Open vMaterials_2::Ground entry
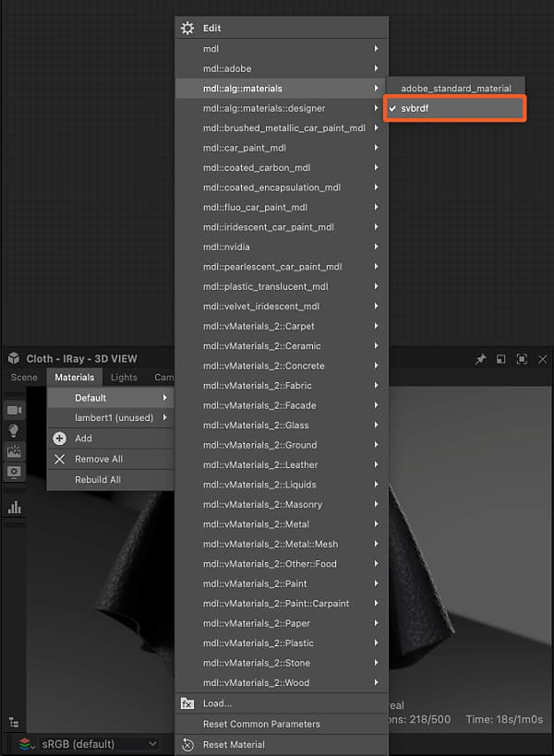Screen dimensions: 554x756 [x=282, y=445]
